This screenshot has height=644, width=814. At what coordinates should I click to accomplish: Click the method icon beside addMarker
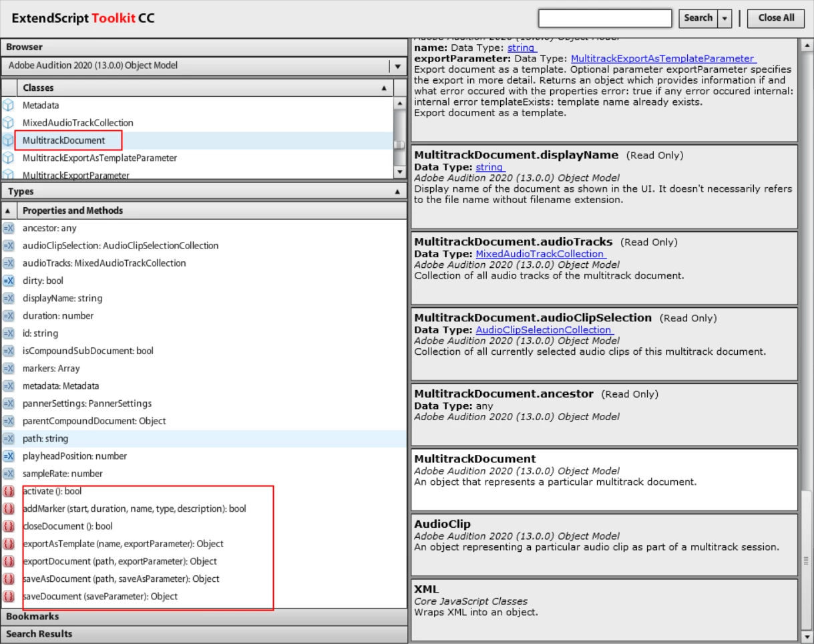pyautogui.click(x=8, y=509)
